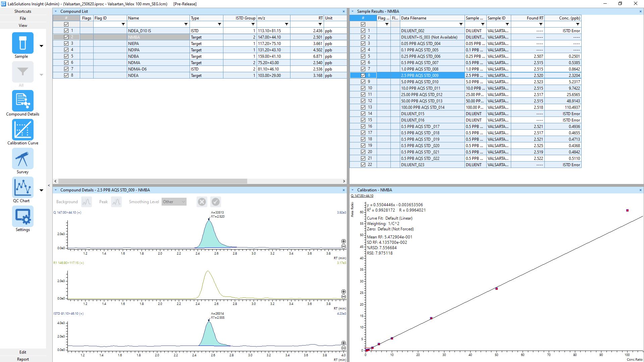Select the NDBA compound row
The height and width of the screenshot is (362, 644).
200,56
